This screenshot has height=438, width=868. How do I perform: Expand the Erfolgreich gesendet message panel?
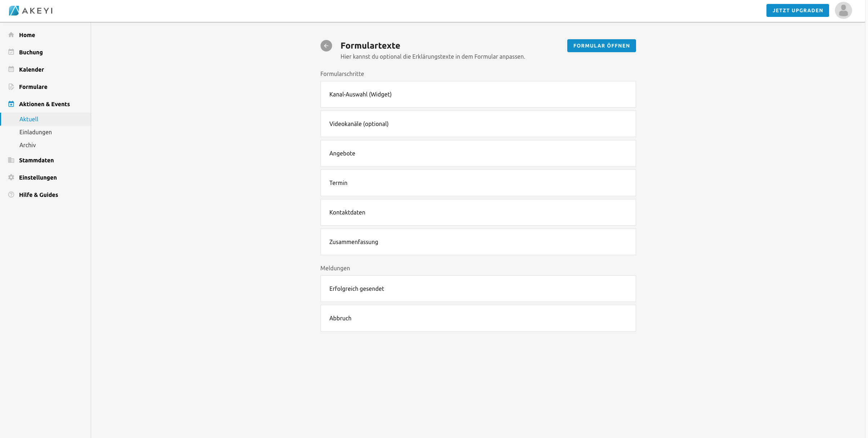(478, 289)
